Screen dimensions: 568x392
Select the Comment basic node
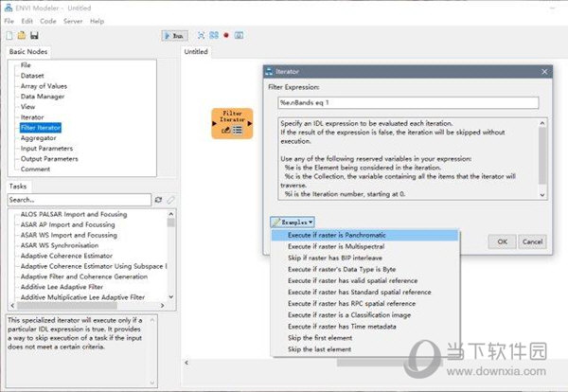click(36, 169)
